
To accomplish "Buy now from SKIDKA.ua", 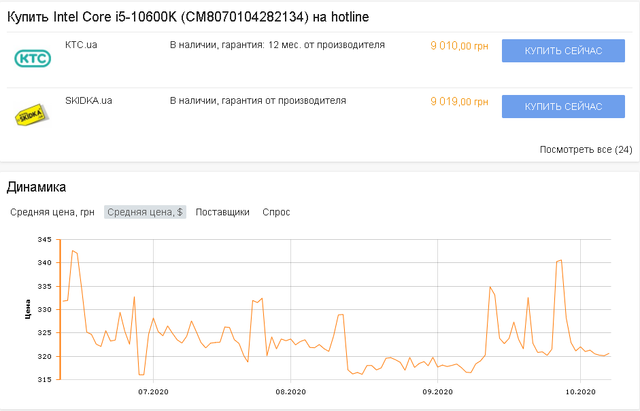I will tap(563, 107).
